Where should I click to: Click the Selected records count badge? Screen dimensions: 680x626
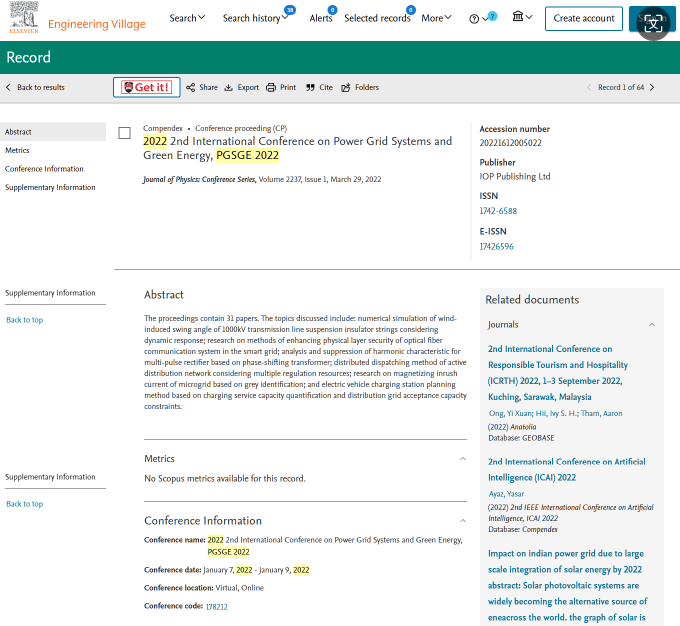[x=411, y=10]
